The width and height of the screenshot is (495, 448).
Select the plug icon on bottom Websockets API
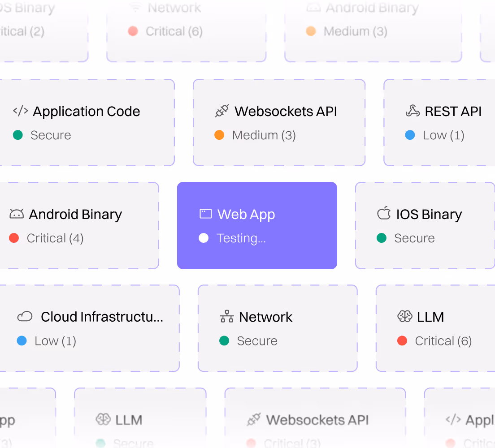coord(254,420)
